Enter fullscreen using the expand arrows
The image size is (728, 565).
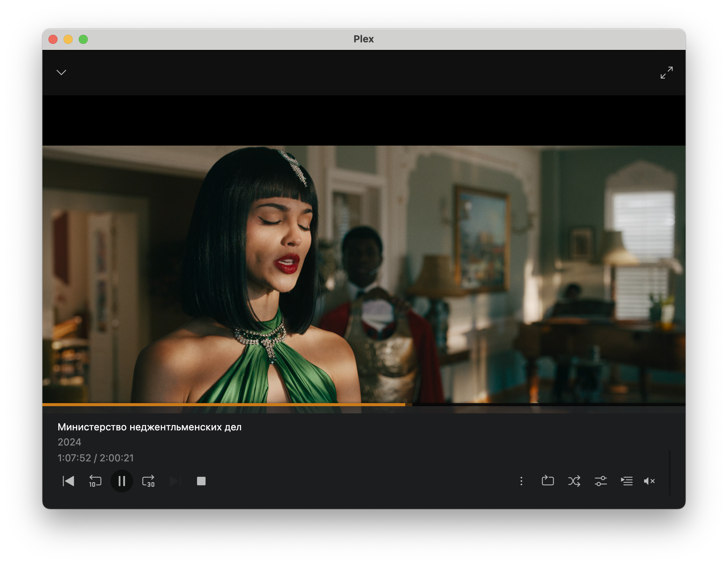[x=666, y=72]
